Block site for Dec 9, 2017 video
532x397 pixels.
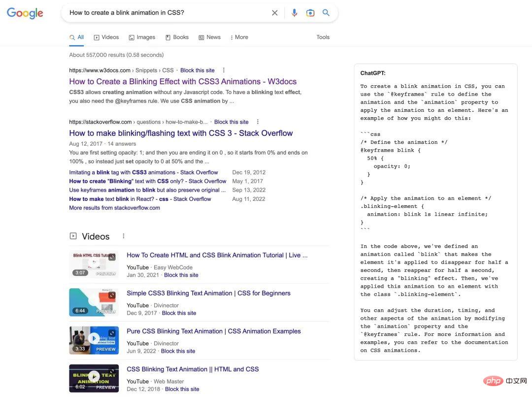click(179, 313)
